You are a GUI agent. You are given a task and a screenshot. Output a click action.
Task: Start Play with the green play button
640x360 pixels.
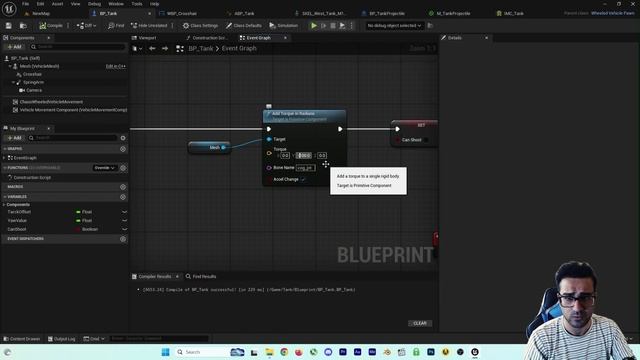[x=313, y=26]
